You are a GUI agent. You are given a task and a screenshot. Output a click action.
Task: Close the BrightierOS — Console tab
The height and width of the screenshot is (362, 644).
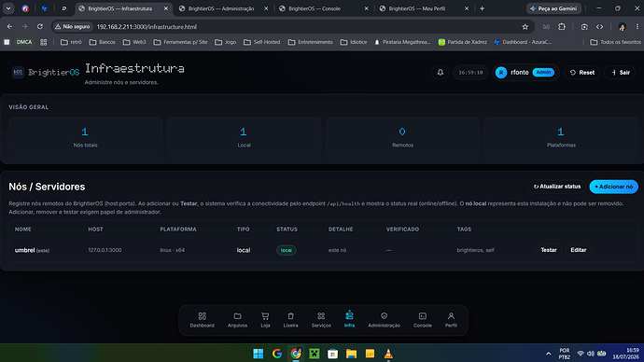pyautogui.click(x=367, y=8)
